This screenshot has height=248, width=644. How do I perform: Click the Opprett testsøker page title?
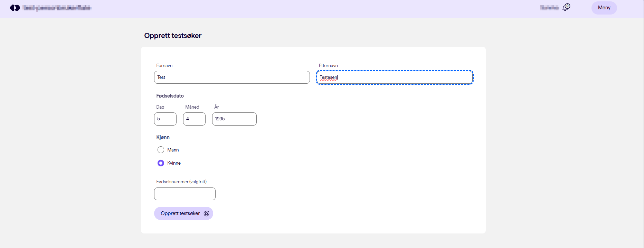(173, 36)
